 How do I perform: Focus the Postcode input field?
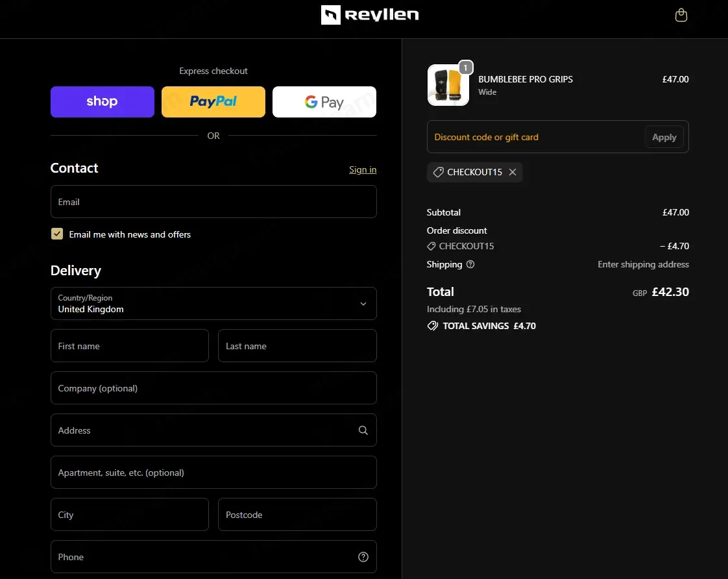[x=297, y=515]
